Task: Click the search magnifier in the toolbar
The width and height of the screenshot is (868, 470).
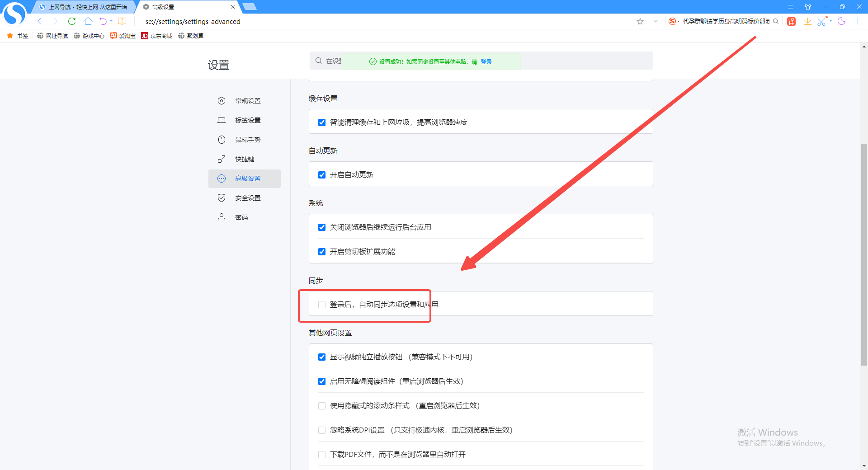Action: (x=776, y=21)
